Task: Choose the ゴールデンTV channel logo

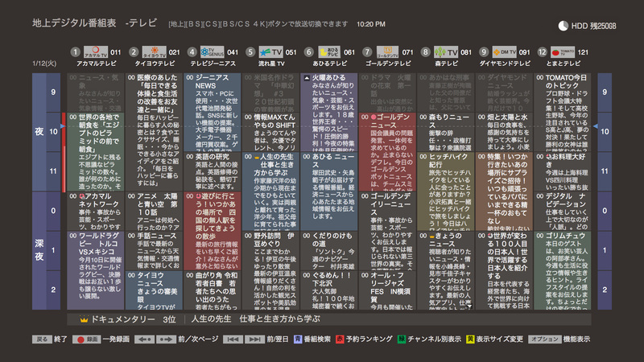Action: click(388, 52)
